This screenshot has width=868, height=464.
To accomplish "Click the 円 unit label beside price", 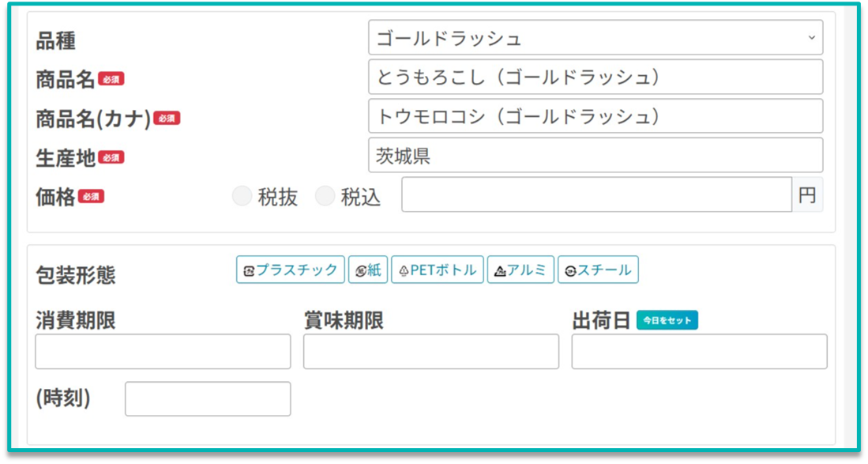I will (807, 195).
